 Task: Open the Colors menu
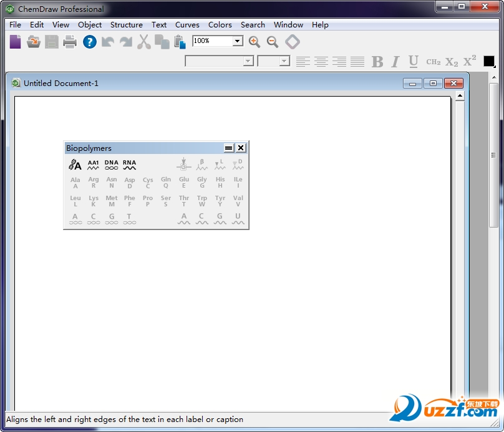point(220,25)
